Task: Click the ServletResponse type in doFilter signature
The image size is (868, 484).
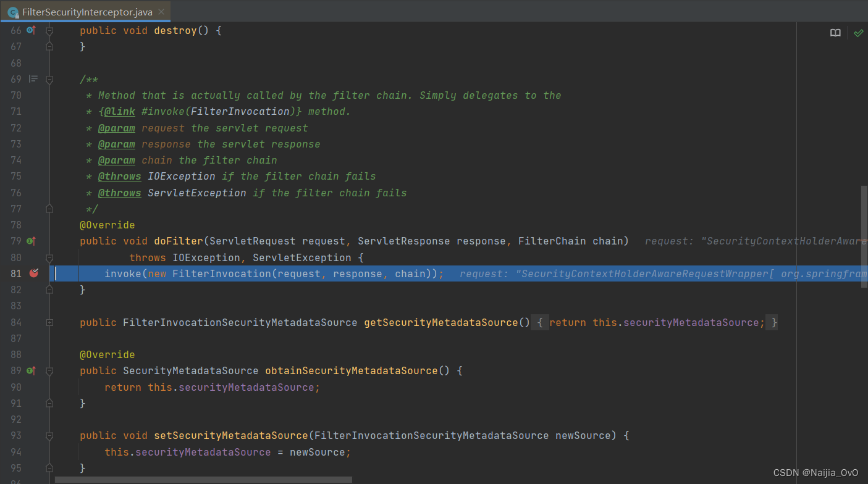Action: [x=404, y=241]
